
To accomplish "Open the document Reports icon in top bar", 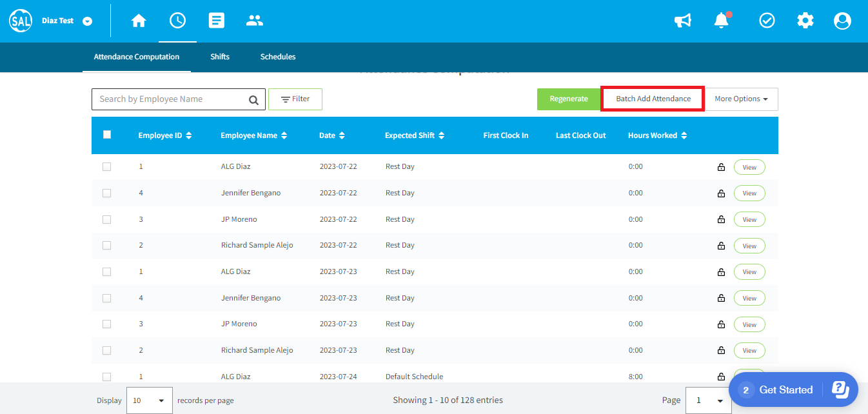I will click(217, 21).
